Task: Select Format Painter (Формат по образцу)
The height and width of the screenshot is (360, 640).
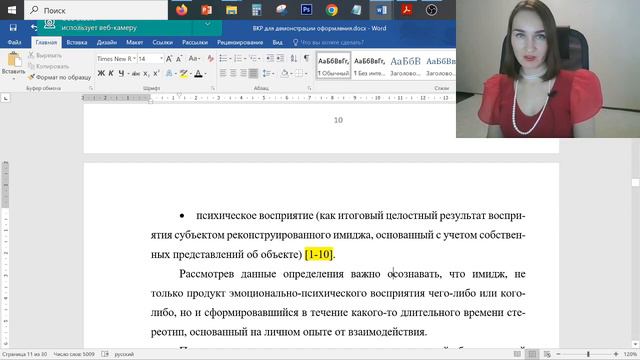Action: coord(60,77)
